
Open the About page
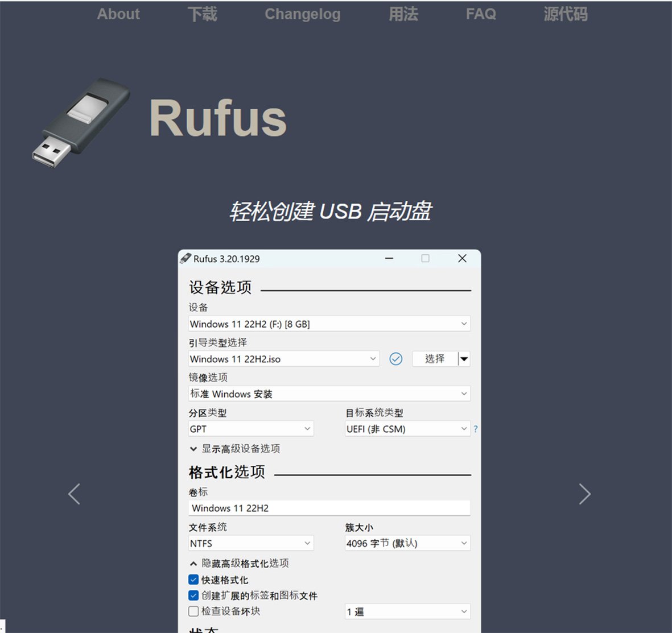pos(118,14)
